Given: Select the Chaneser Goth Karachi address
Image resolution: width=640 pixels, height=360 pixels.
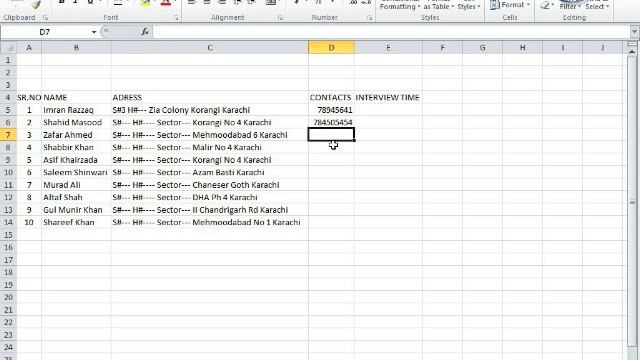Looking at the screenshot, I should 210,185.
